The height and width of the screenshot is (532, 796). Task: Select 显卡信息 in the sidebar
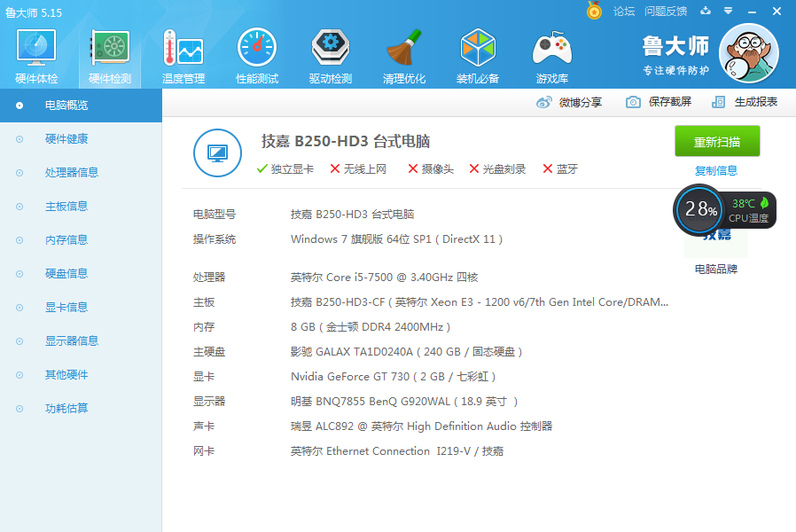tap(81, 308)
